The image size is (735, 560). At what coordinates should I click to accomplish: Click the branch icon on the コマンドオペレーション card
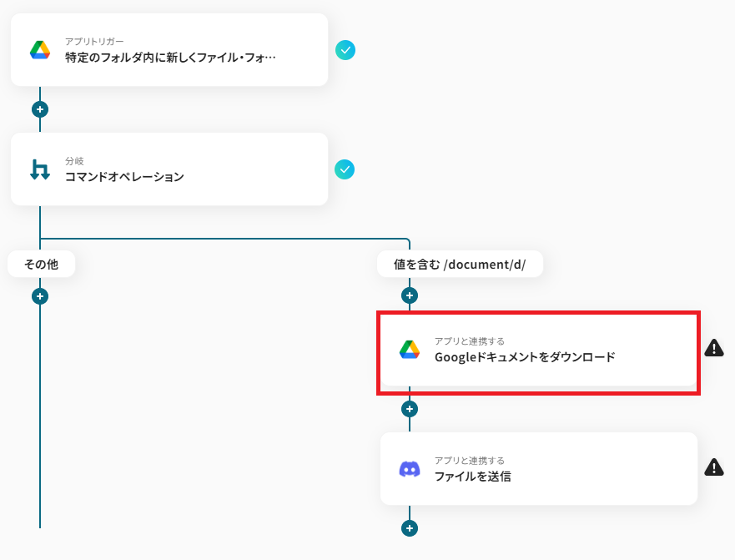(x=40, y=169)
